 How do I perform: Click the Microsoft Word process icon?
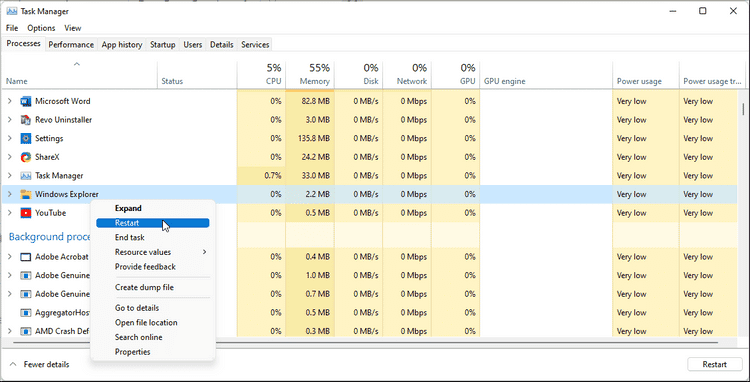click(25, 101)
